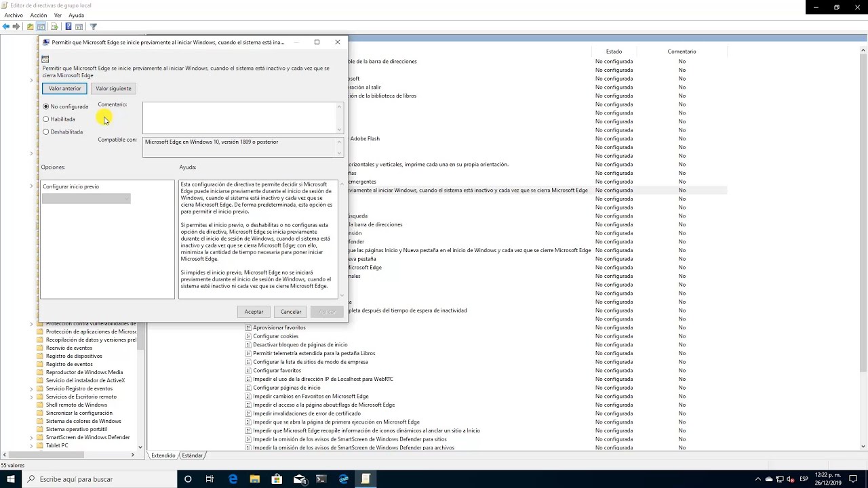Select Impedir cambios en Favoritos en Microsoft Edge
Image resolution: width=868 pixels, height=488 pixels.
(311, 396)
